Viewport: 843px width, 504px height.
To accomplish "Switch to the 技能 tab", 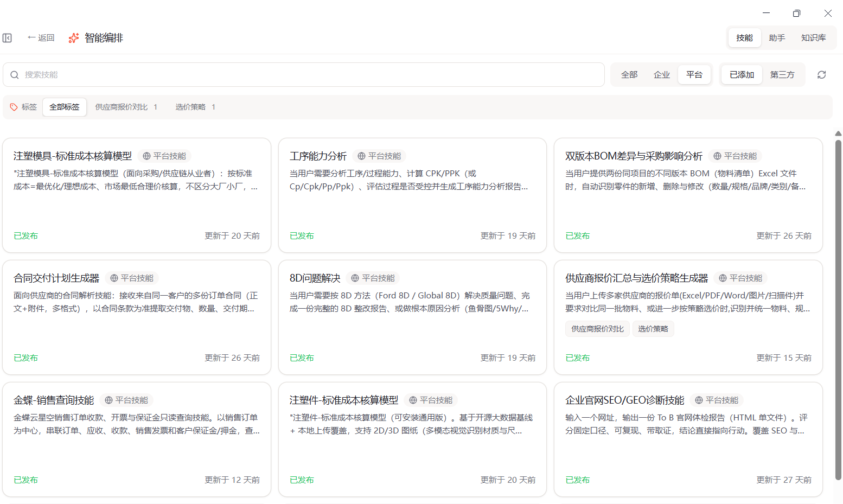I will (744, 38).
